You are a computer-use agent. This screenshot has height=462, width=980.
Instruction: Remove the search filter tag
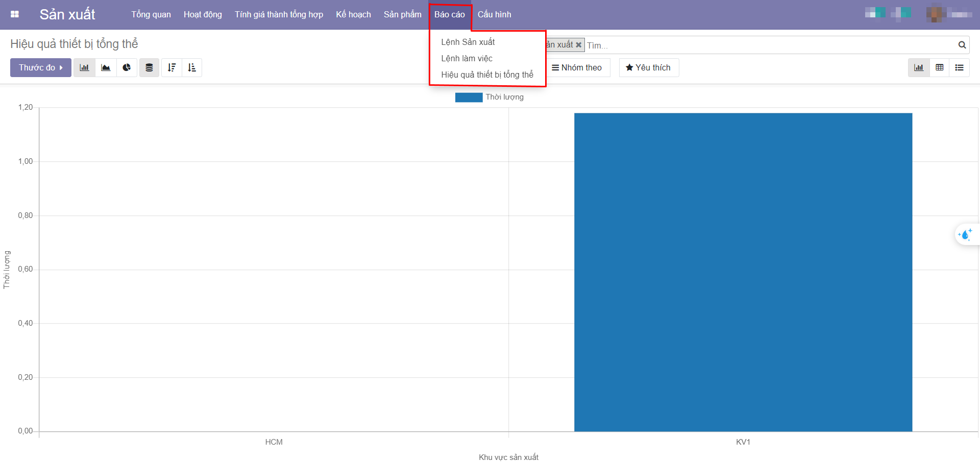click(x=578, y=45)
